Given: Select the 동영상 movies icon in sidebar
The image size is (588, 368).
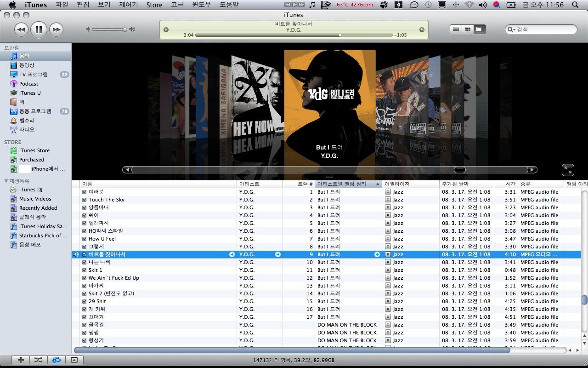Looking at the screenshot, I should [14, 65].
